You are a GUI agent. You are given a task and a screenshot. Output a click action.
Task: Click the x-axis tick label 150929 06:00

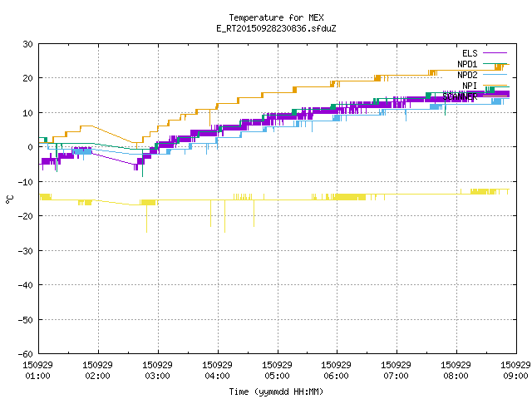(336, 371)
